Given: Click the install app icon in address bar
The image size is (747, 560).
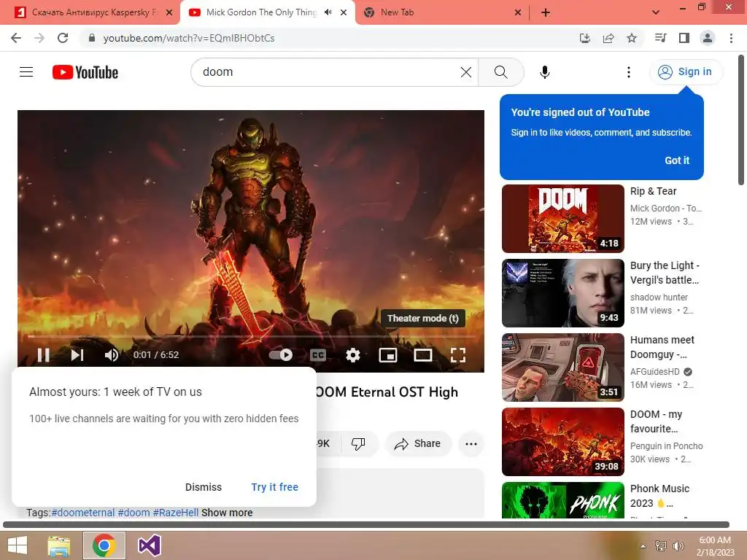Looking at the screenshot, I should [584, 38].
